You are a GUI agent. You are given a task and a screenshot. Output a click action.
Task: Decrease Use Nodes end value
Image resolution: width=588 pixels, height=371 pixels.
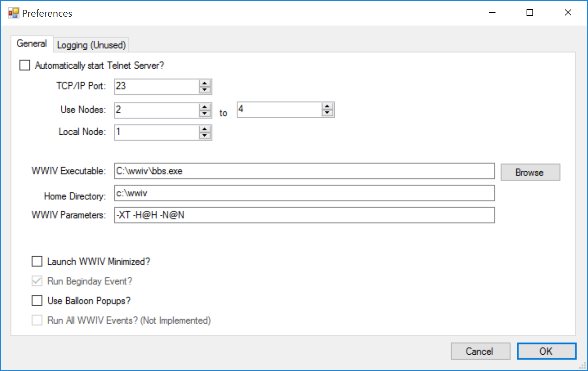pyautogui.click(x=328, y=113)
